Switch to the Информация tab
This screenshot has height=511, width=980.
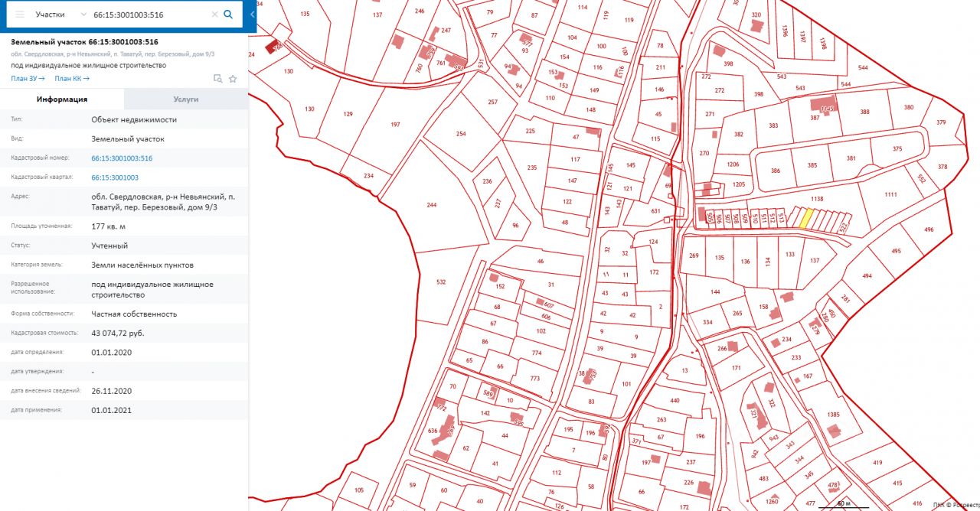click(62, 99)
